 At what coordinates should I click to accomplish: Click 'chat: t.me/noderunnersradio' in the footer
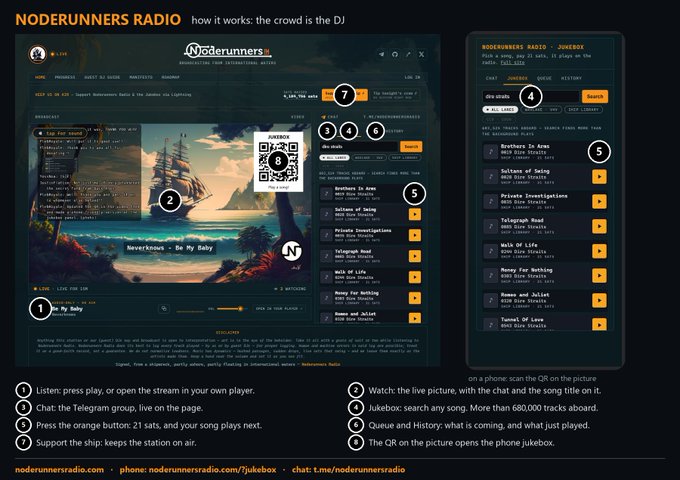(x=348, y=470)
